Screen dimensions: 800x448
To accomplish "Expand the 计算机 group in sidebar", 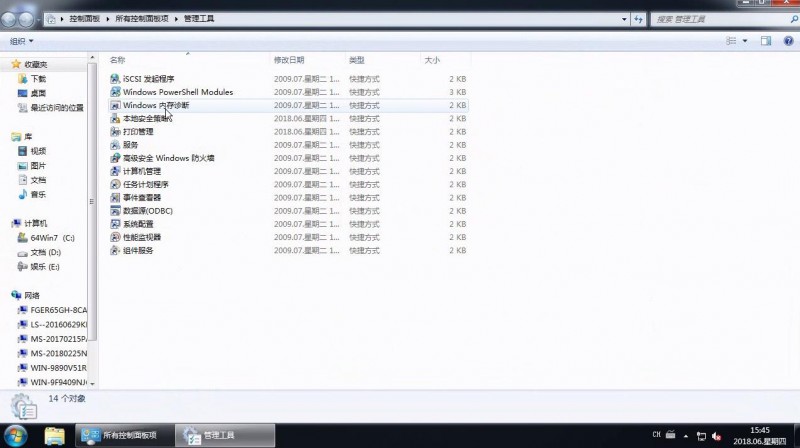I will [x=29, y=223].
